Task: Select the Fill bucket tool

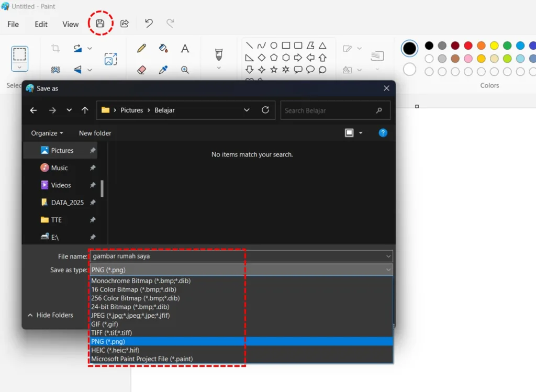Action: (x=163, y=49)
